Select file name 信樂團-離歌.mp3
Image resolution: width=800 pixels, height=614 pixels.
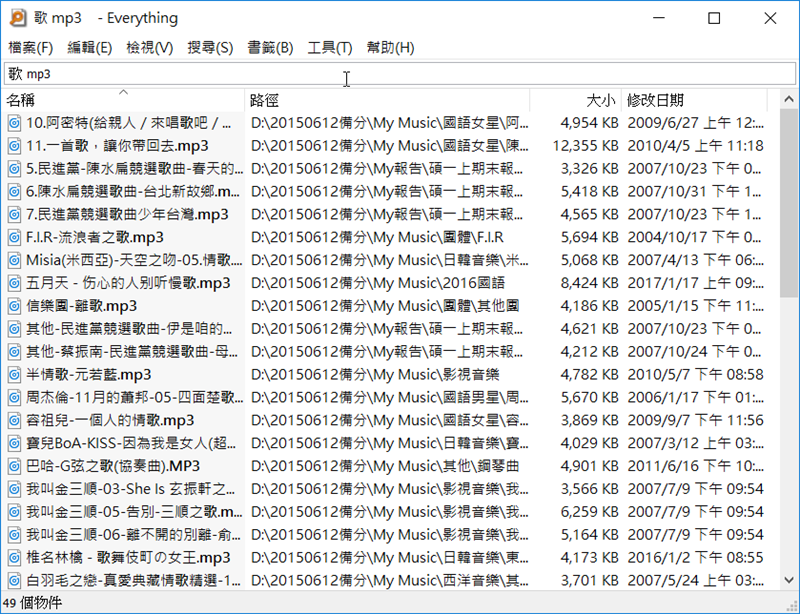click(82, 306)
